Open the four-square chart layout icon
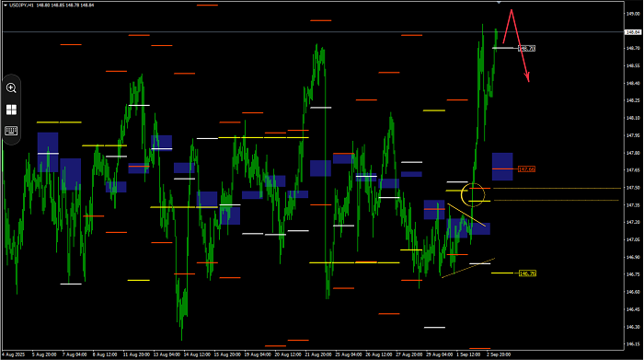644x360 pixels. pos(11,110)
